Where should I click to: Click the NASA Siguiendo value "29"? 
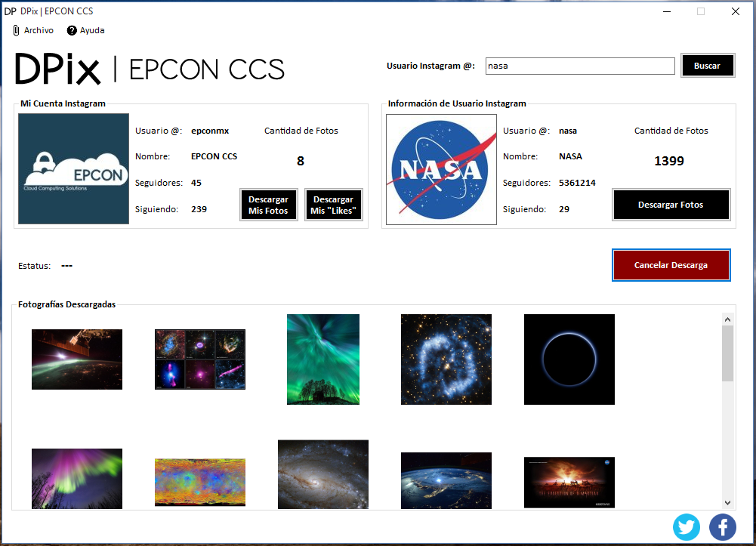[x=564, y=209]
